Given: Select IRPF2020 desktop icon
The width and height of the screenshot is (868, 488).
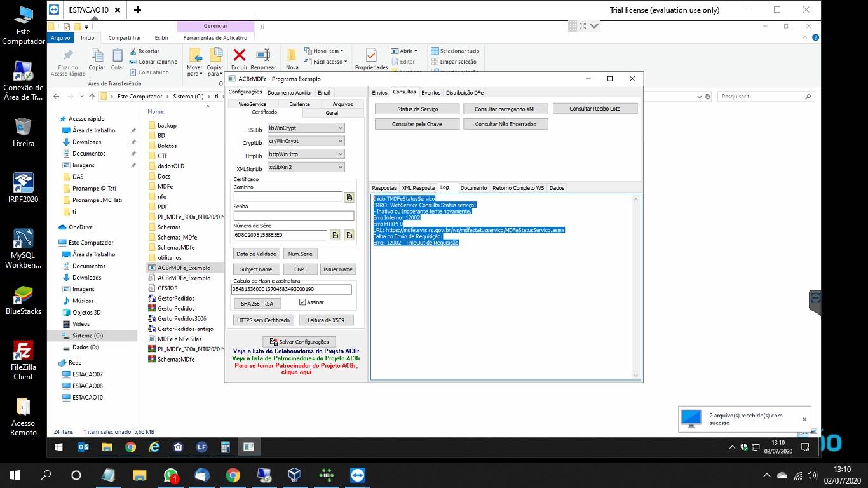Looking at the screenshot, I should (23, 187).
